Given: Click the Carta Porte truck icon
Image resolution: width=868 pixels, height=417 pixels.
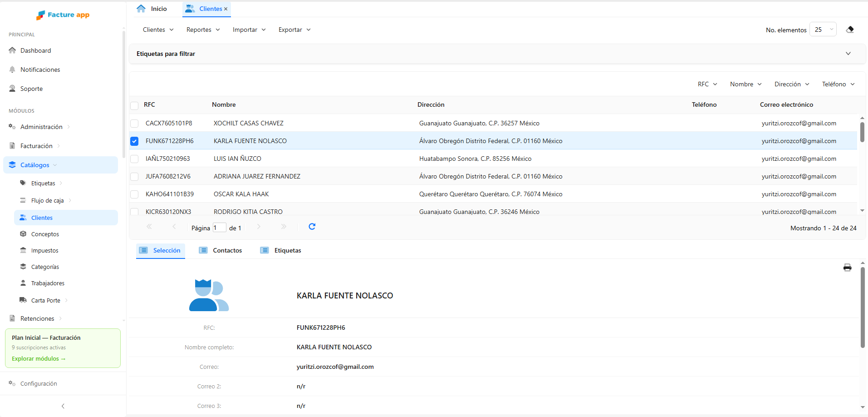Looking at the screenshot, I should pyautogui.click(x=23, y=300).
